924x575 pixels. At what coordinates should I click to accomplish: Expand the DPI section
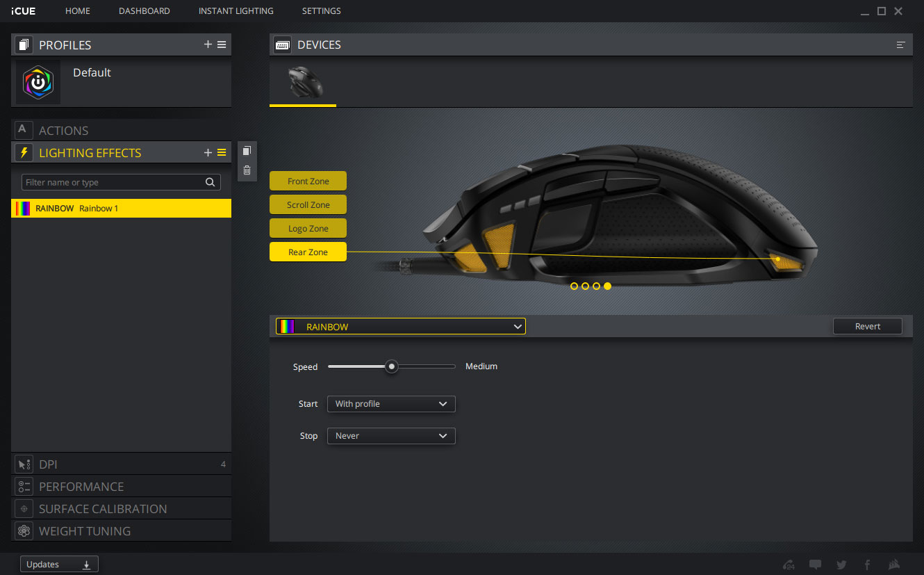coord(121,464)
